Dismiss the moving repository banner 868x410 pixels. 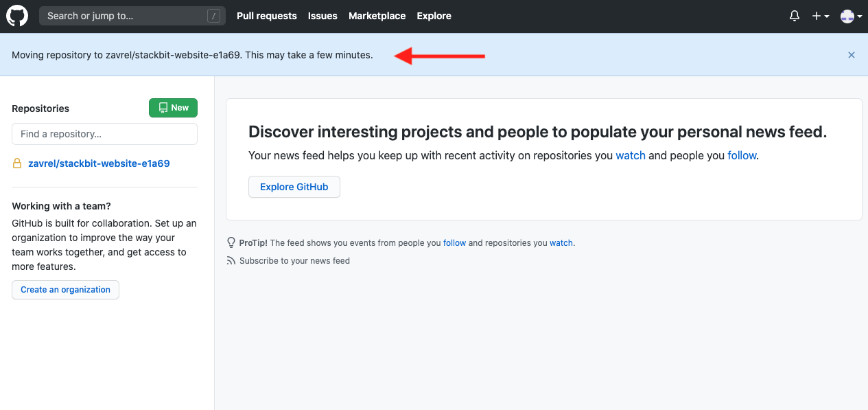(x=852, y=55)
